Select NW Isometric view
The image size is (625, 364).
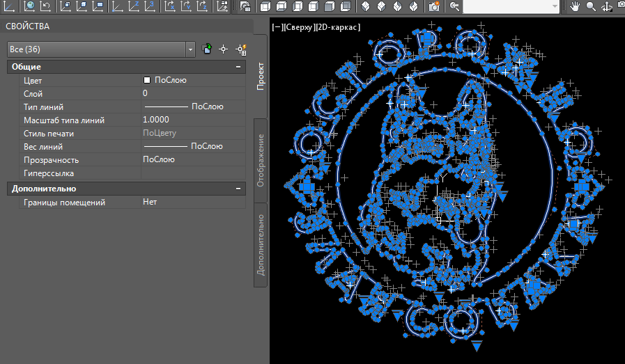click(x=414, y=6)
